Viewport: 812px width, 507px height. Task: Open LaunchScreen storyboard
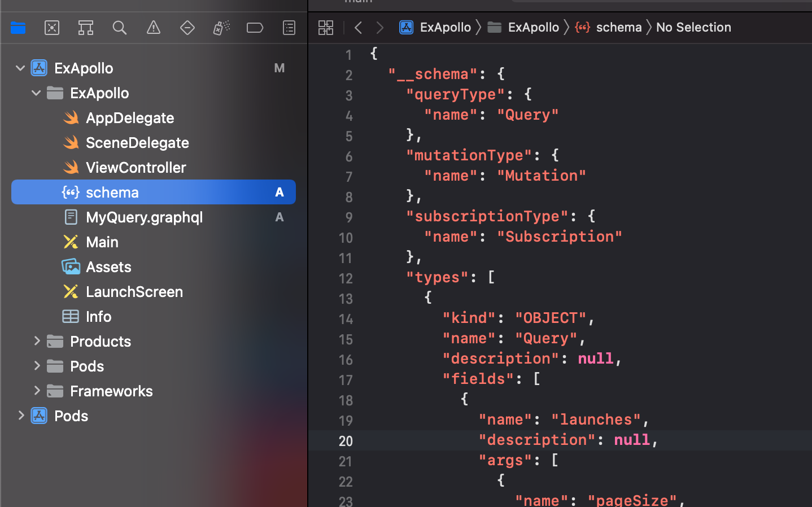coord(134,292)
